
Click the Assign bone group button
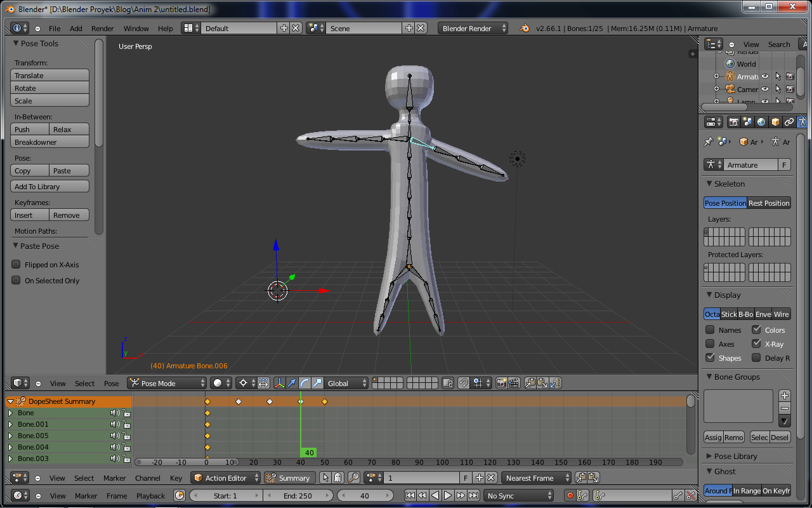pyautogui.click(x=713, y=437)
